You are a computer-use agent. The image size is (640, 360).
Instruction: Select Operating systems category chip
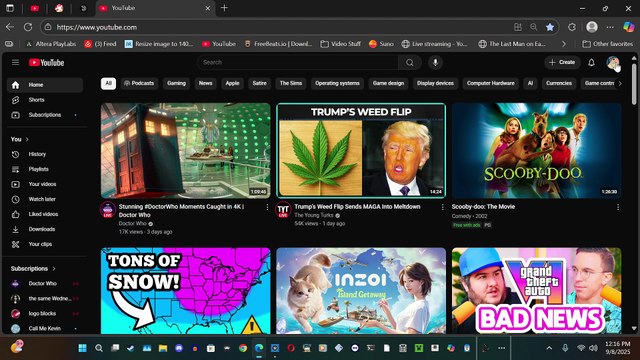(x=337, y=83)
